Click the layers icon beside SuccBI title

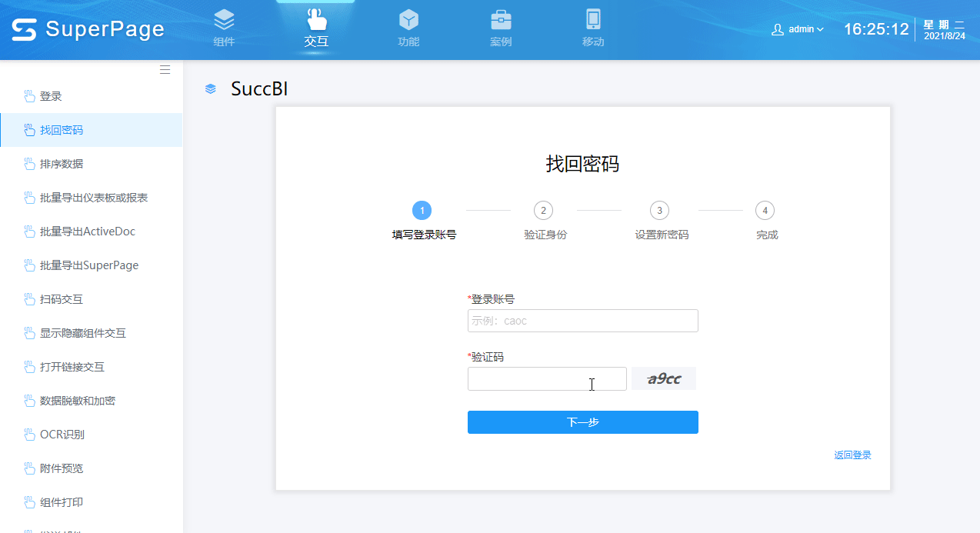210,88
